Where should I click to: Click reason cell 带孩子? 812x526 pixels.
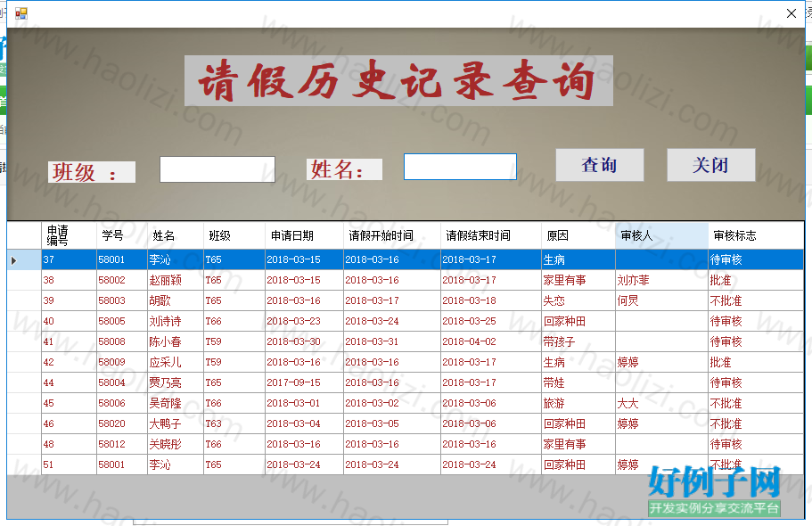pyautogui.click(x=578, y=342)
